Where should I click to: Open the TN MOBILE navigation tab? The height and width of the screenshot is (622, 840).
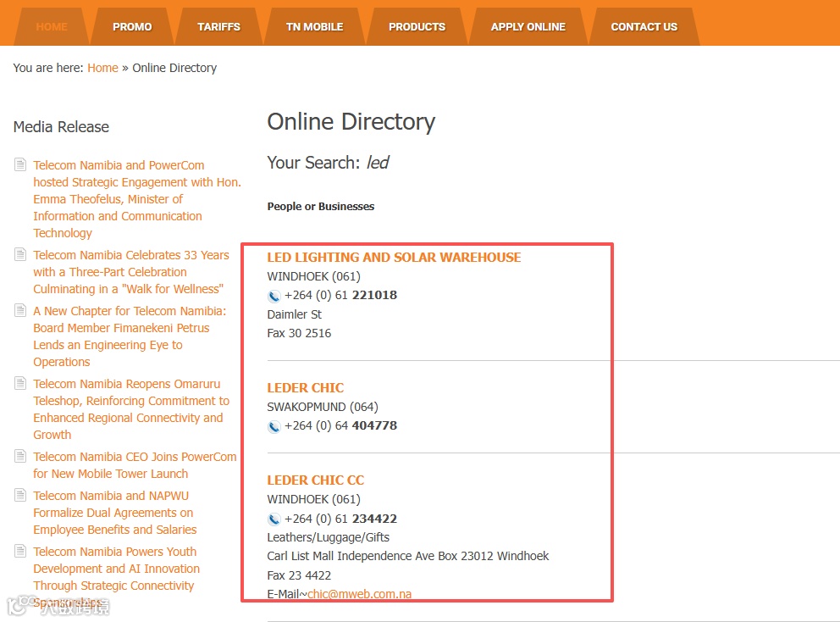[x=314, y=27]
